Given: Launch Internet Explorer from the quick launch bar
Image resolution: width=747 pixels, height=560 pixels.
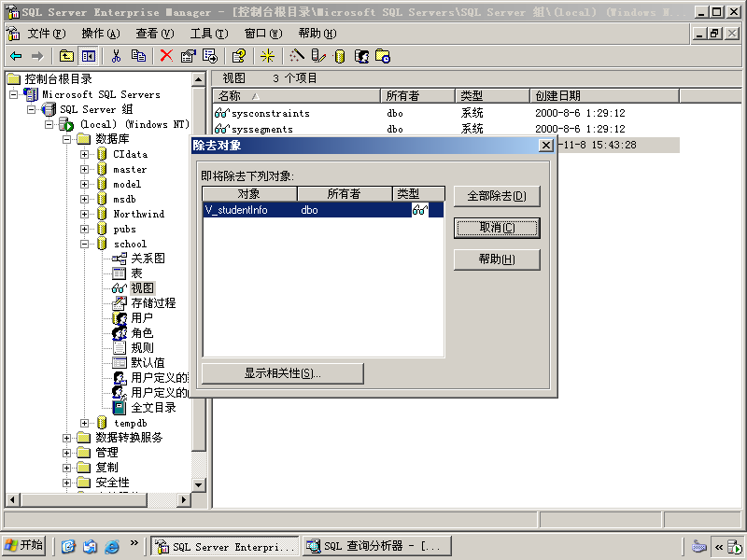Looking at the screenshot, I should (112, 546).
